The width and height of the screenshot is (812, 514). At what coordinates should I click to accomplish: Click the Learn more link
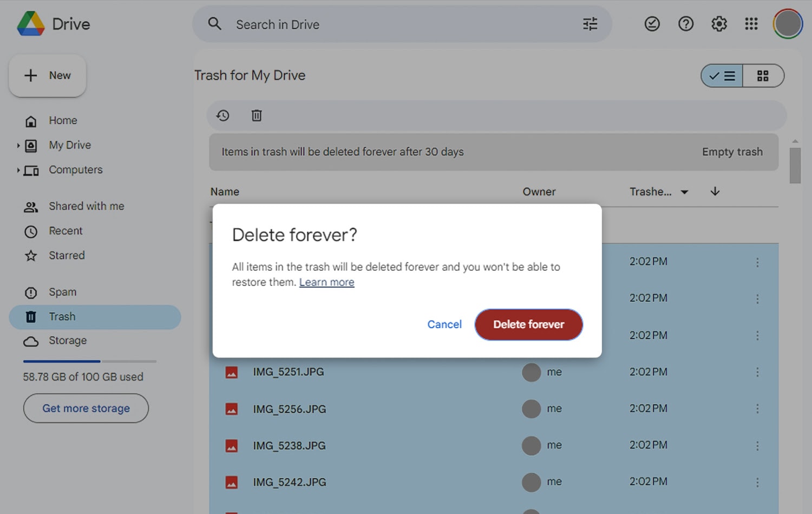pos(326,282)
